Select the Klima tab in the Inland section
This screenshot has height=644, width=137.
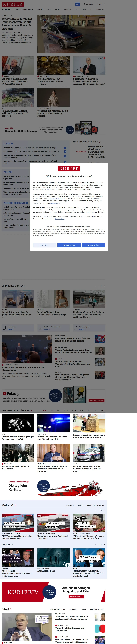point(84,609)
